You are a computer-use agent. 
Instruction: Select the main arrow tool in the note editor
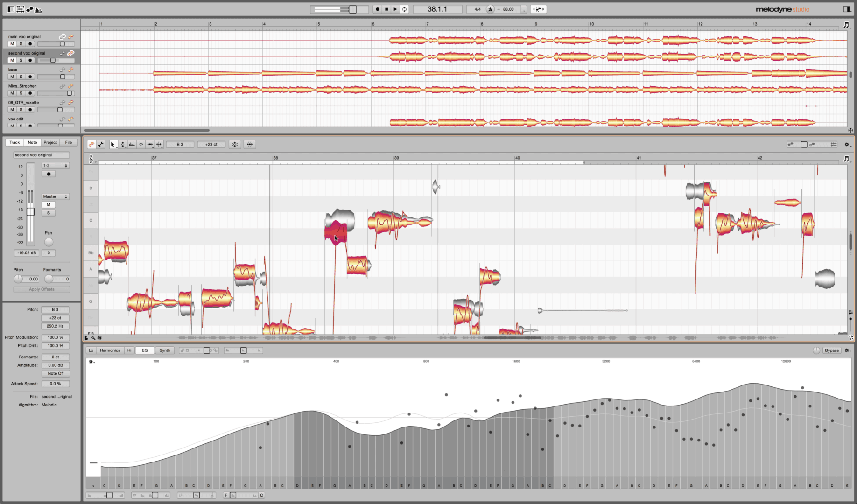point(112,145)
